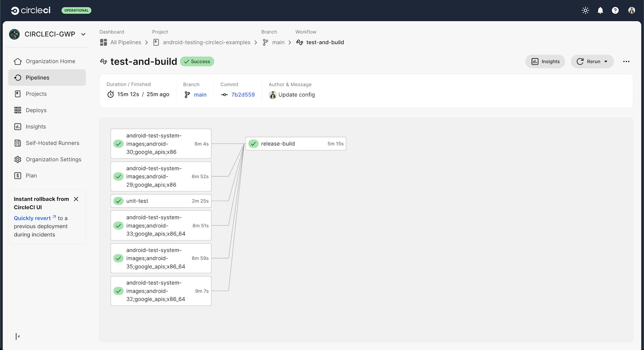Open the android-testing-circleci-examples project breadcrumb
The height and width of the screenshot is (350, 644).
point(206,42)
